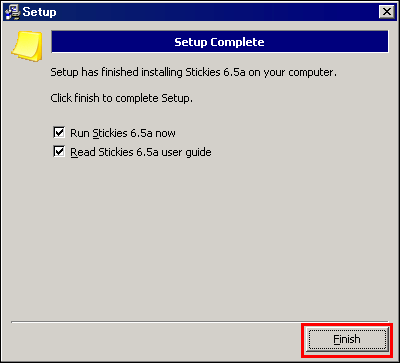The width and height of the screenshot is (400, 363).
Task: Click the blank area left of the Finish button
Action: (x=157, y=339)
